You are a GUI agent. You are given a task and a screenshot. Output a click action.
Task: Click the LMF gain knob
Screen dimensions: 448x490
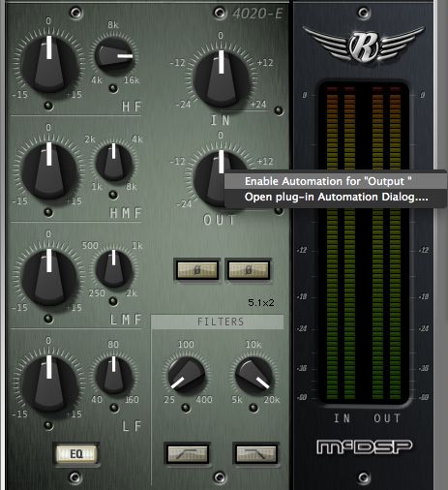(49, 277)
